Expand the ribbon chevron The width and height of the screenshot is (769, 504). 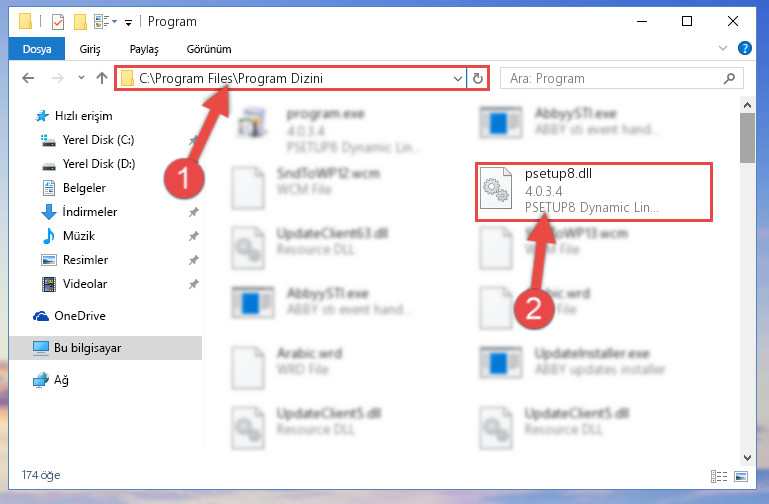[x=722, y=48]
